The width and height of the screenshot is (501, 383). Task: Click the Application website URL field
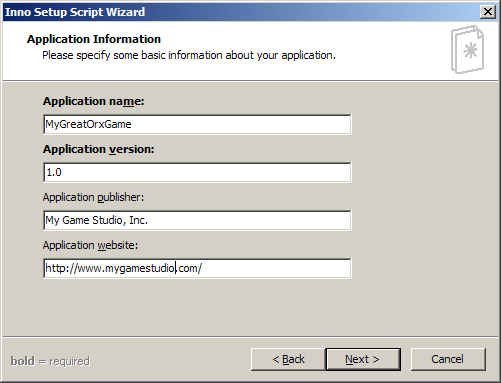197,268
